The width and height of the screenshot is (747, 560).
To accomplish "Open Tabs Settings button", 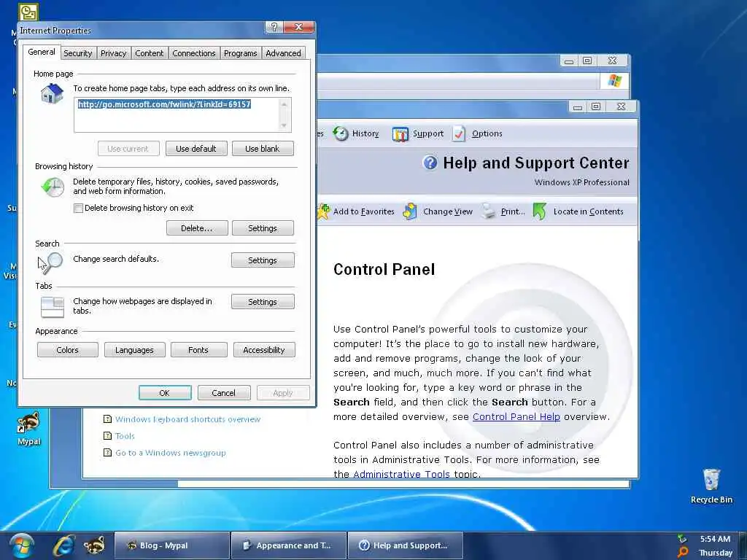I will (x=263, y=301).
